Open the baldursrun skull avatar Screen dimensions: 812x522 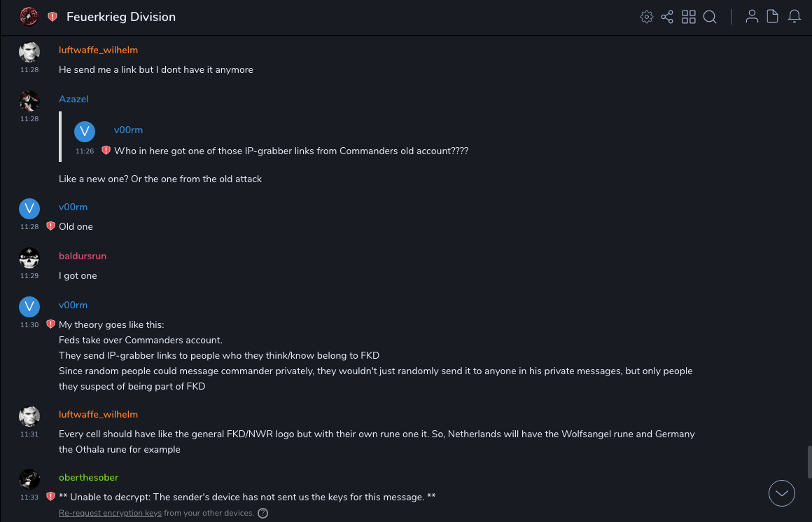point(29,258)
